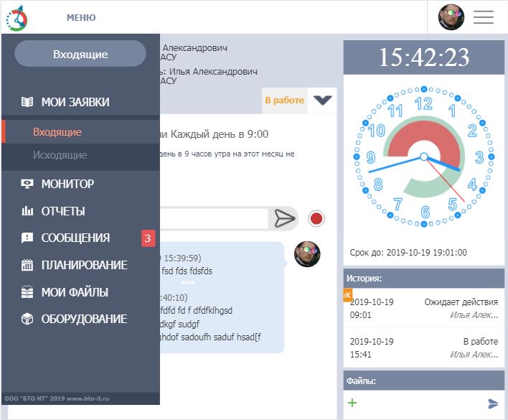The width and height of the screenshot is (508, 420).
Task: Click the bar chart icon beside ОТЧЕТЫ
Action: coord(27,211)
